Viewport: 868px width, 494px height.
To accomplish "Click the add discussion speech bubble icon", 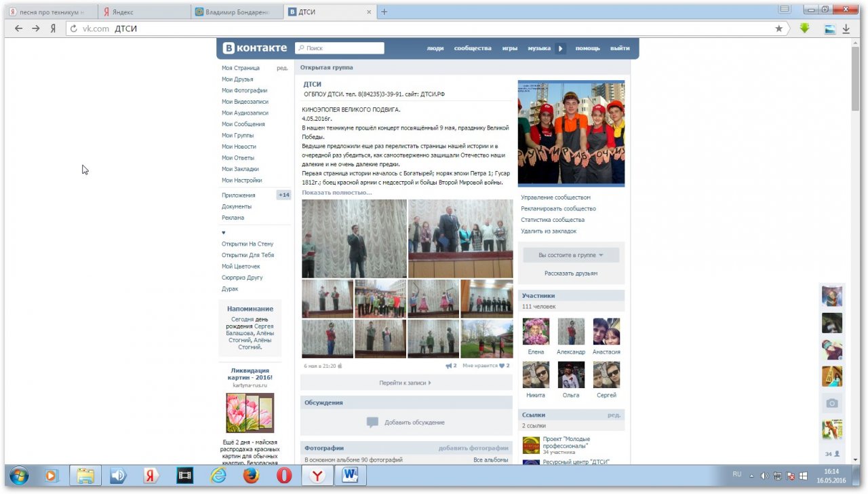I will coord(372,422).
